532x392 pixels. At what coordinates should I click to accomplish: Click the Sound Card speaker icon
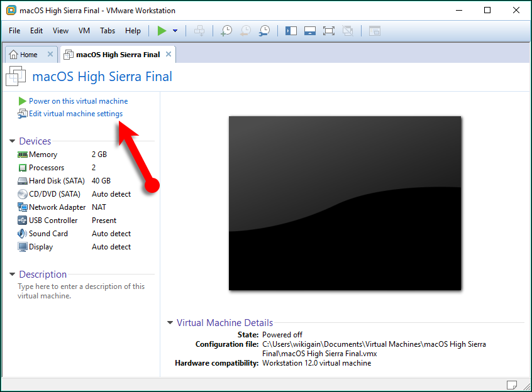[23, 234]
